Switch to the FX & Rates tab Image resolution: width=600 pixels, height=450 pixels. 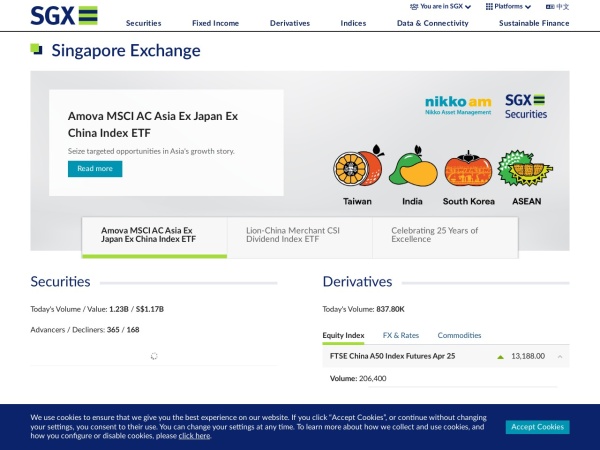pyautogui.click(x=401, y=336)
